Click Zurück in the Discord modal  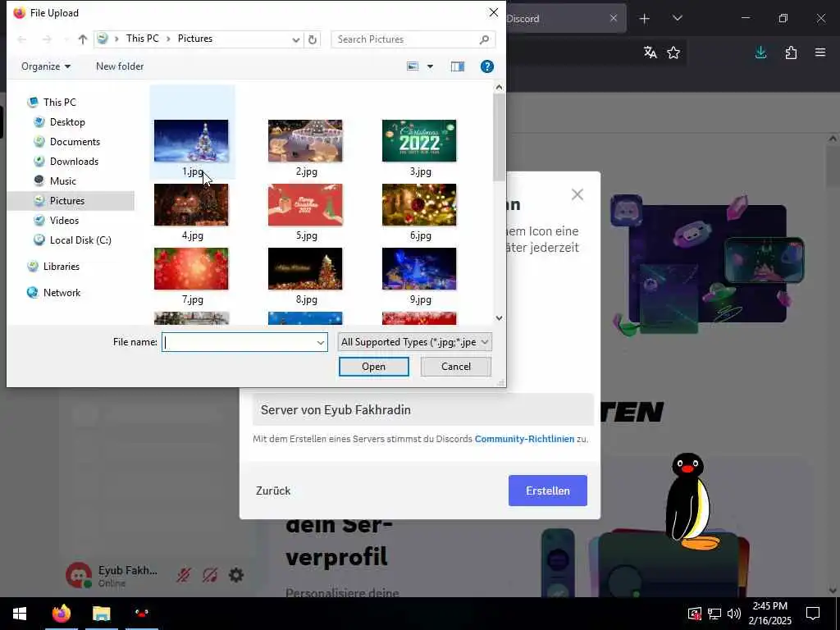273,491
